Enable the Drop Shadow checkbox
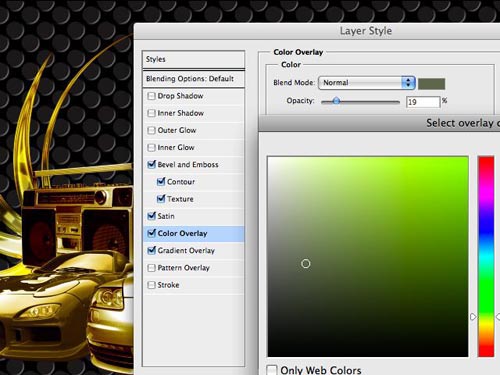 click(x=151, y=96)
